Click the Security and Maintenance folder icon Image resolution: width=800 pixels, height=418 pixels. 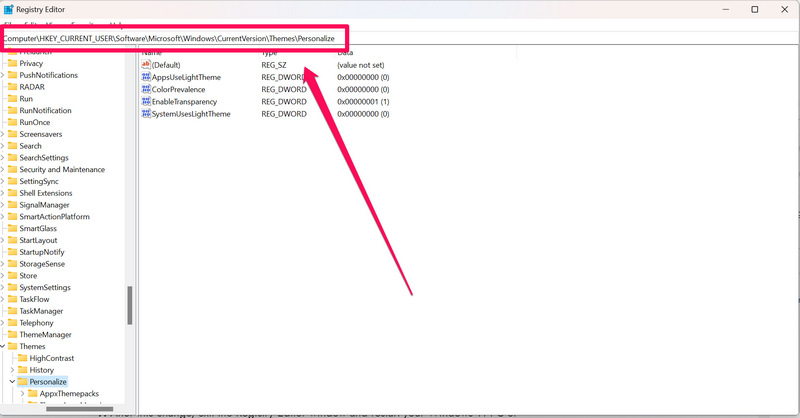point(13,169)
